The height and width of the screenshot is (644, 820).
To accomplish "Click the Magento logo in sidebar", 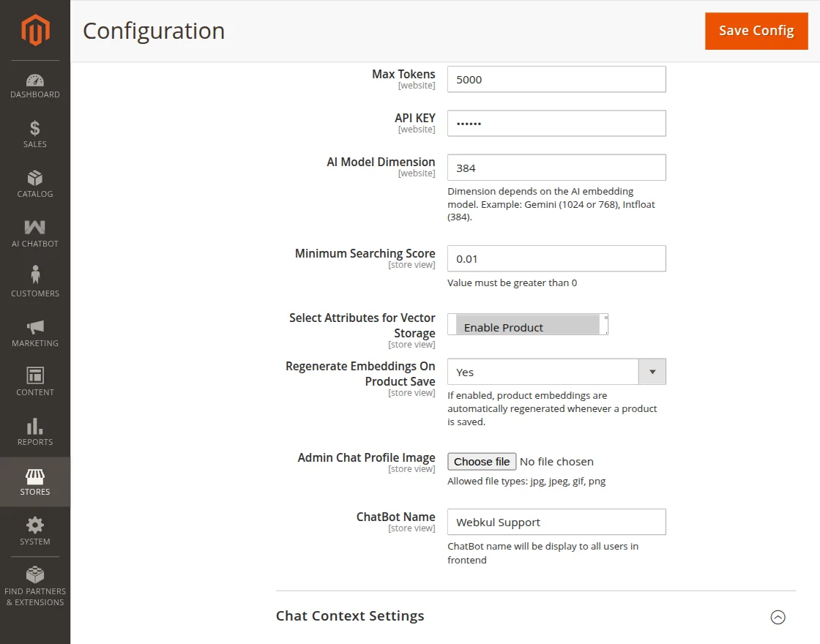I will coord(34,30).
